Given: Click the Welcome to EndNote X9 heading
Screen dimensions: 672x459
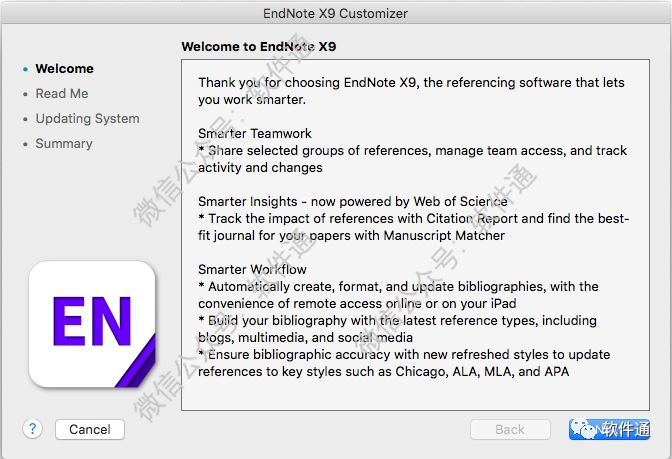Looking at the screenshot, I should (x=258, y=46).
